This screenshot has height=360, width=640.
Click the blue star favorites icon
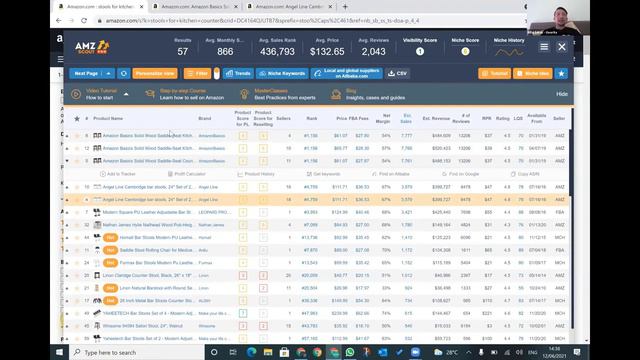tap(561, 73)
